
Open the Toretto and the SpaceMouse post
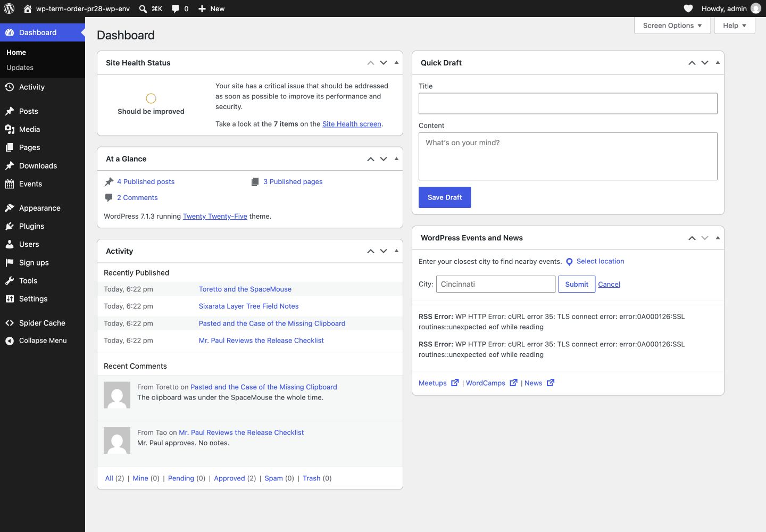245,289
